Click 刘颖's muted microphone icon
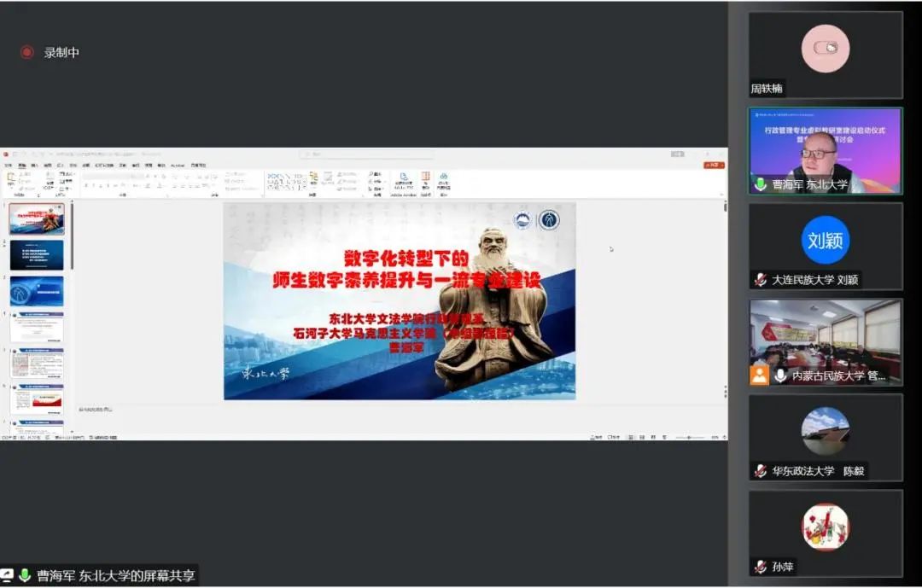 point(760,280)
